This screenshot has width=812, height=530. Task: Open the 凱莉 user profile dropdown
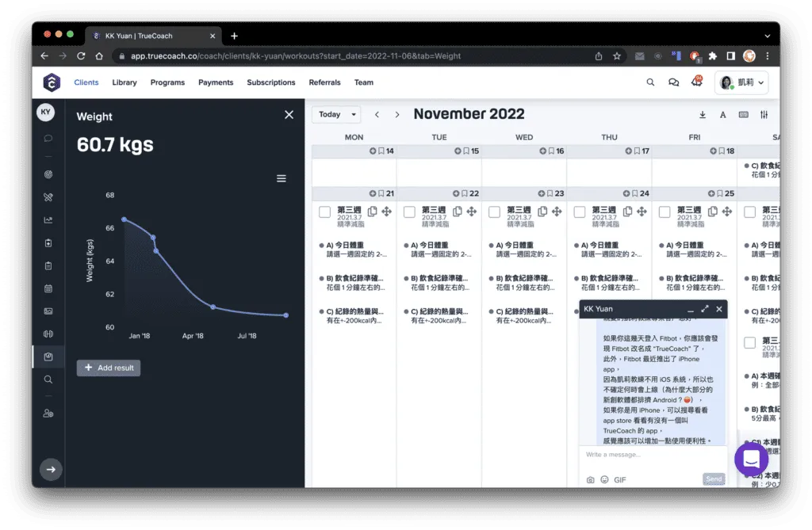tap(742, 82)
